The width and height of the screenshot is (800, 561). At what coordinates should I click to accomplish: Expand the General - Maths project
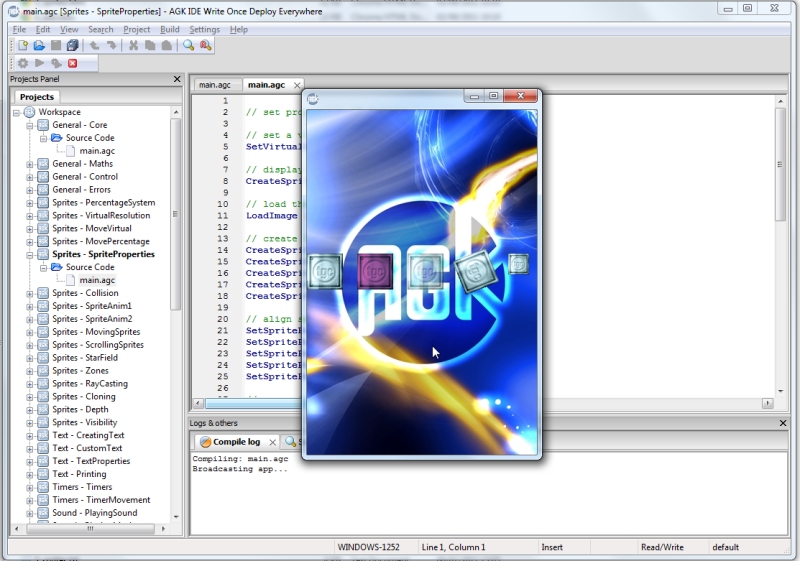coord(30,164)
